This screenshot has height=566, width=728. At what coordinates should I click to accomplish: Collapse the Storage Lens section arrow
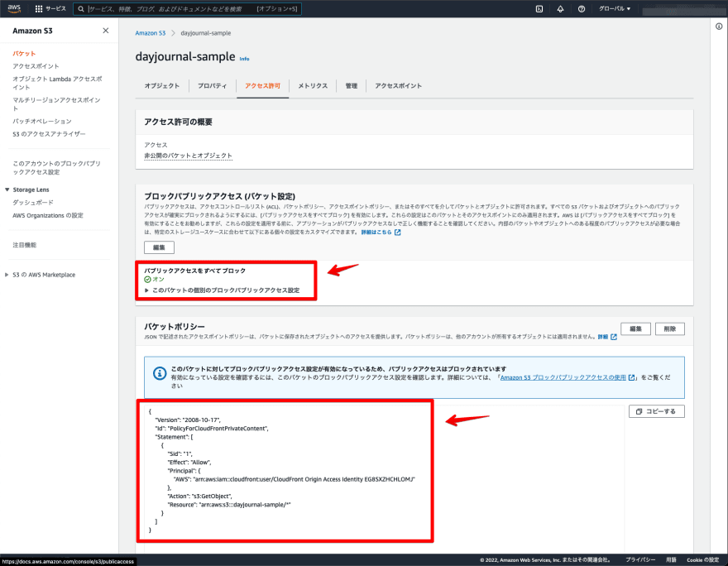(x=7, y=189)
